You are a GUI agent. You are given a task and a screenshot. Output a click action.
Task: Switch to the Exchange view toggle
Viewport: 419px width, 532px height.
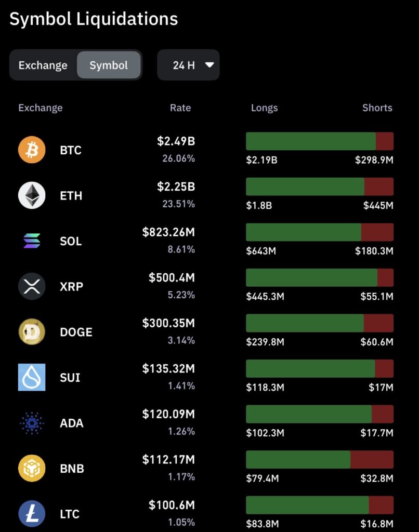click(43, 65)
